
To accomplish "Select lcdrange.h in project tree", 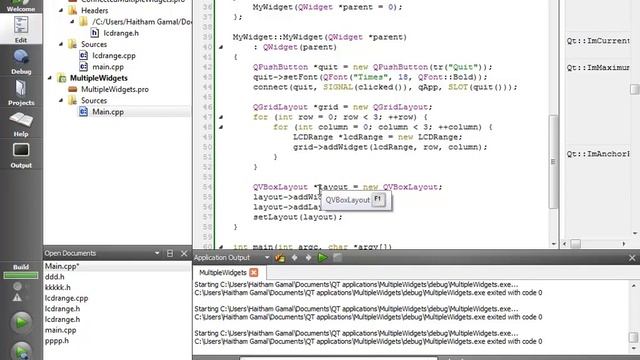I will (121, 33).
